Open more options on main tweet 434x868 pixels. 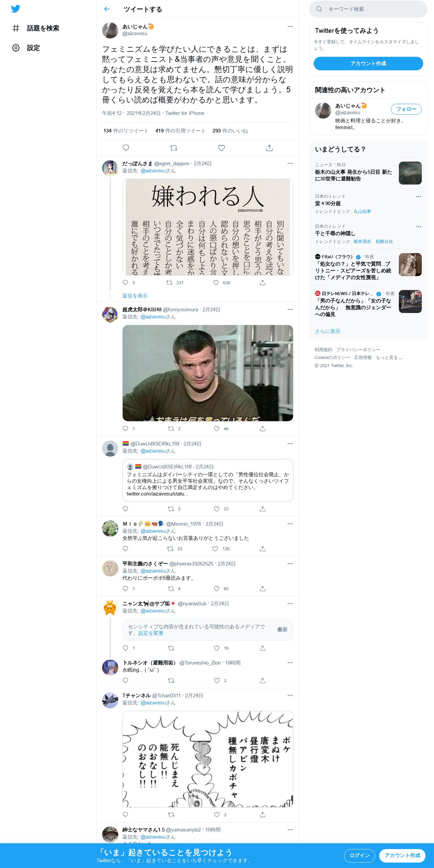coord(290,27)
